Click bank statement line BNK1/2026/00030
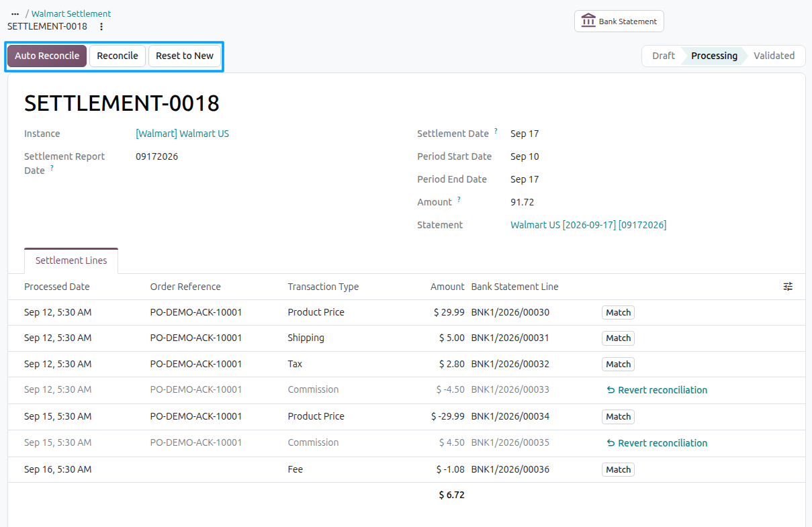Viewport: 812px width, 527px height. (x=510, y=312)
